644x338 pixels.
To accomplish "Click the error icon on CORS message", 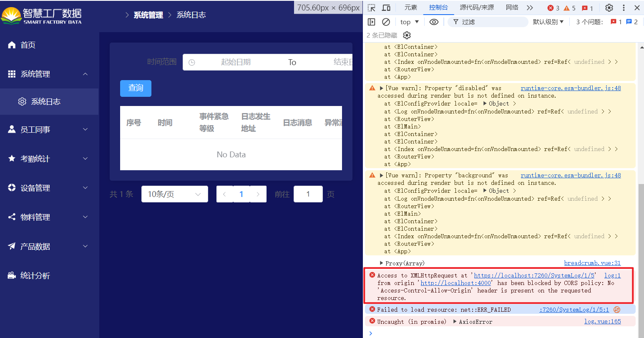I will (372, 275).
